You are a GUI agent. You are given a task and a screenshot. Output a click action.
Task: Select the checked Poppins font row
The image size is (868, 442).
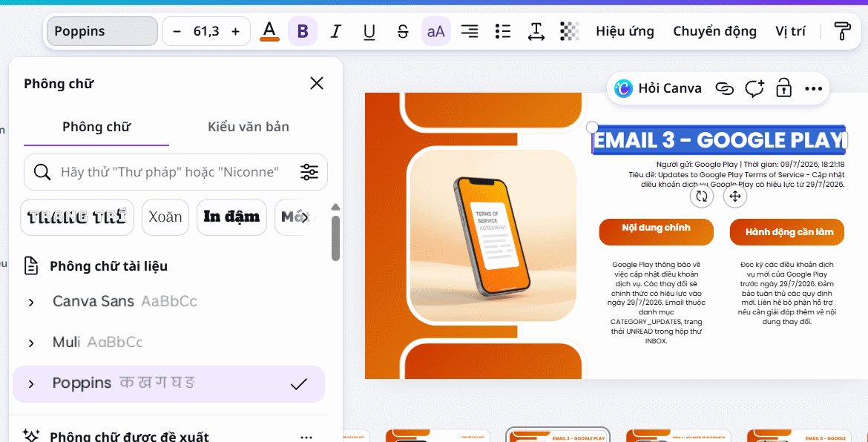click(x=169, y=384)
